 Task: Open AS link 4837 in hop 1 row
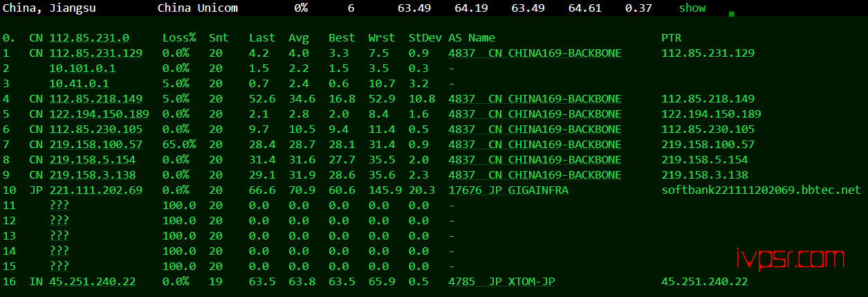click(535, 53)
